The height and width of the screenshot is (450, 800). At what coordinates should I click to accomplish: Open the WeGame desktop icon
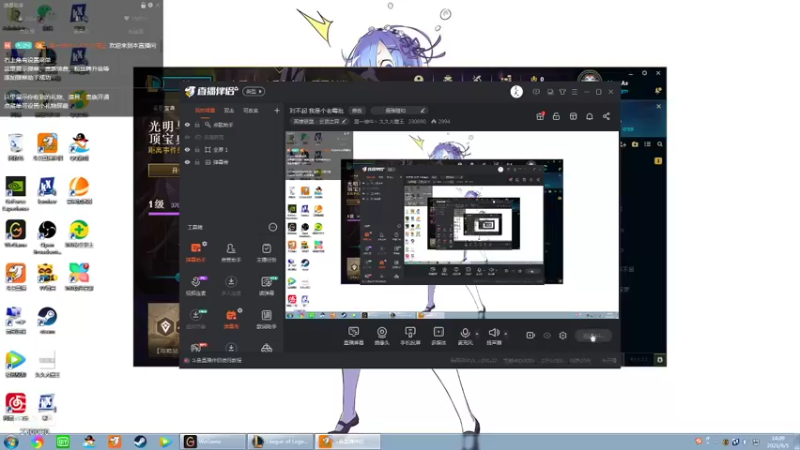(16, 234)
